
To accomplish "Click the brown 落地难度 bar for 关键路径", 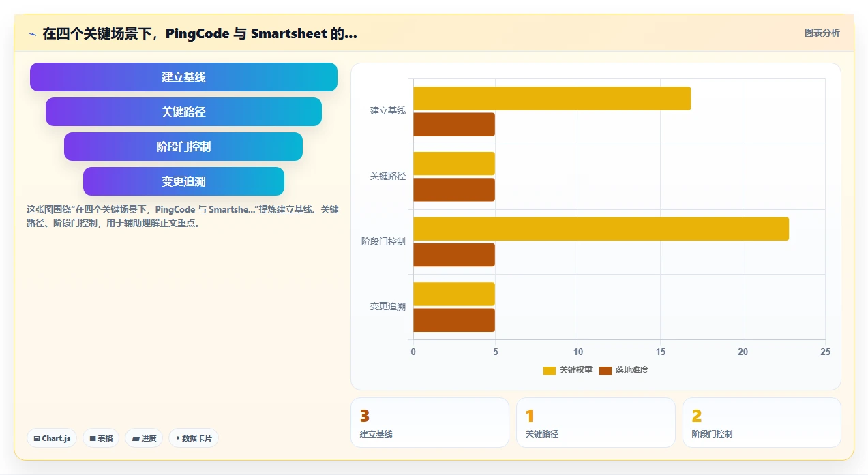I will 454,189.
